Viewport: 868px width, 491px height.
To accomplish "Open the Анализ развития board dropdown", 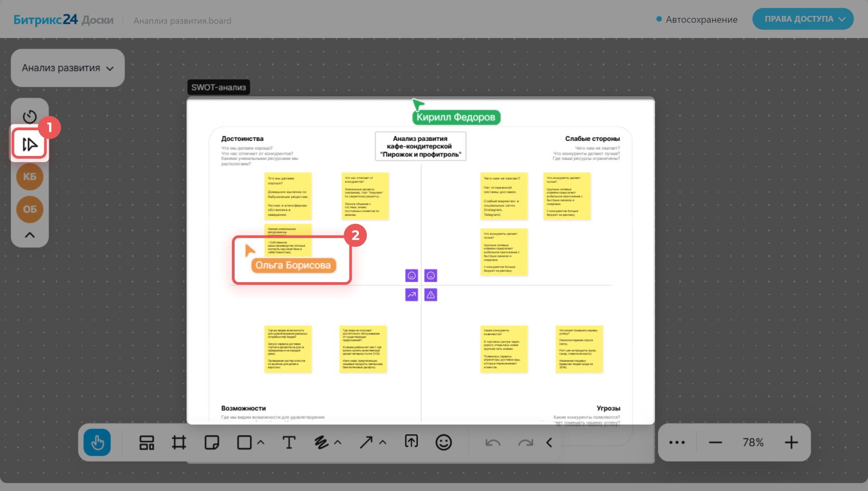I will tap(68, 68).
